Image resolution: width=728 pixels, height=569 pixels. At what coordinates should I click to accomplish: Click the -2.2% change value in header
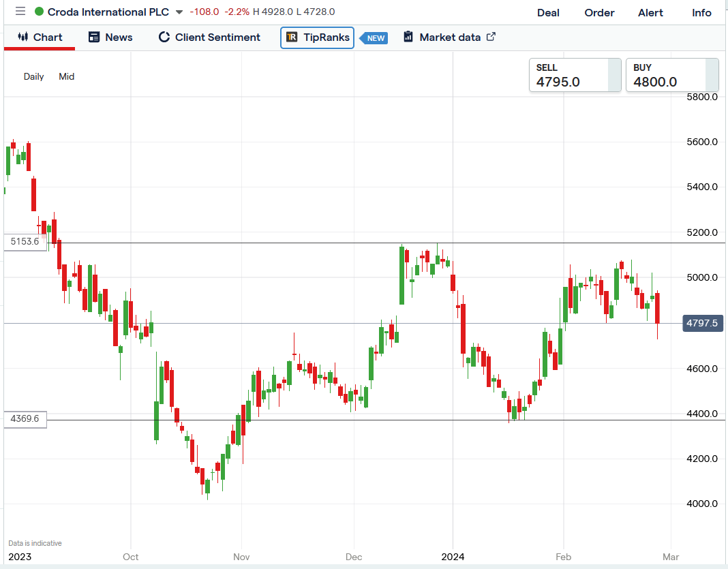[237, 12]
